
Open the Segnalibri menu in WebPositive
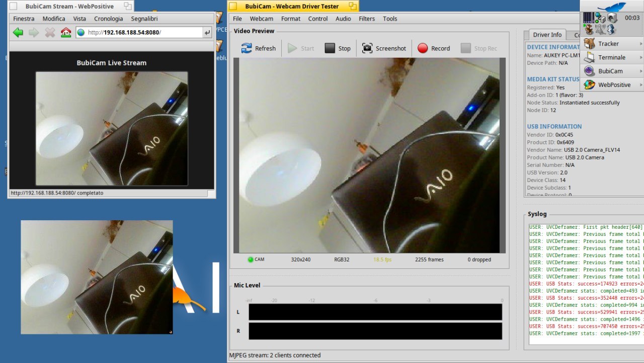coord(144,19)
